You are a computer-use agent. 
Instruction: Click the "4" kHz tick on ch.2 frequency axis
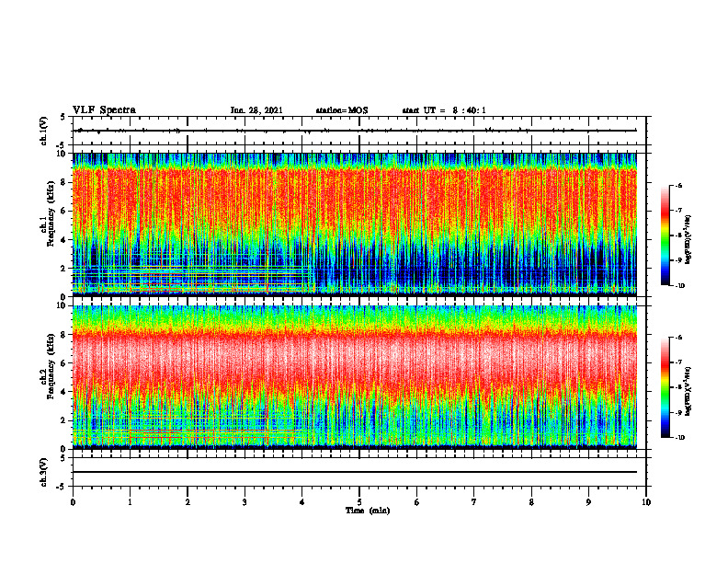click(x=63, y=392)
